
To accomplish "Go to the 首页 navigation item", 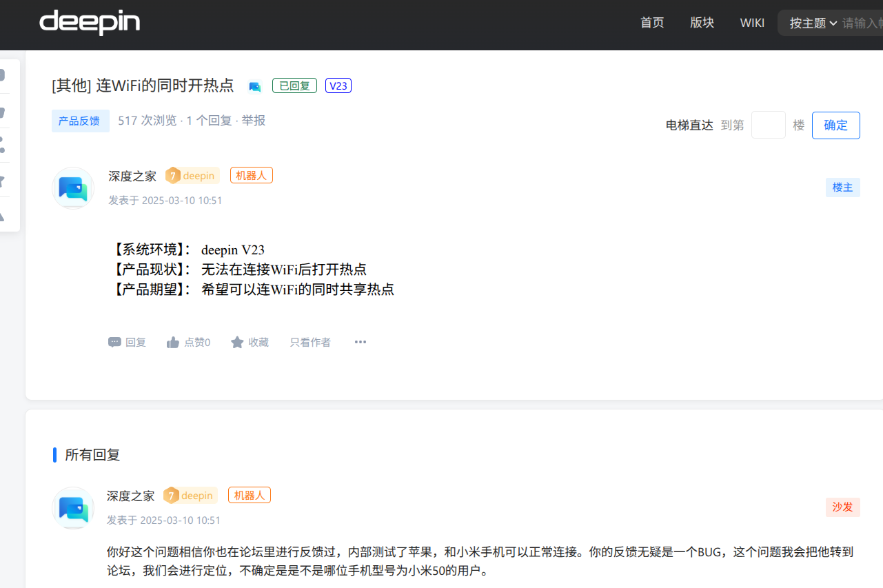I will click(652, 23).
